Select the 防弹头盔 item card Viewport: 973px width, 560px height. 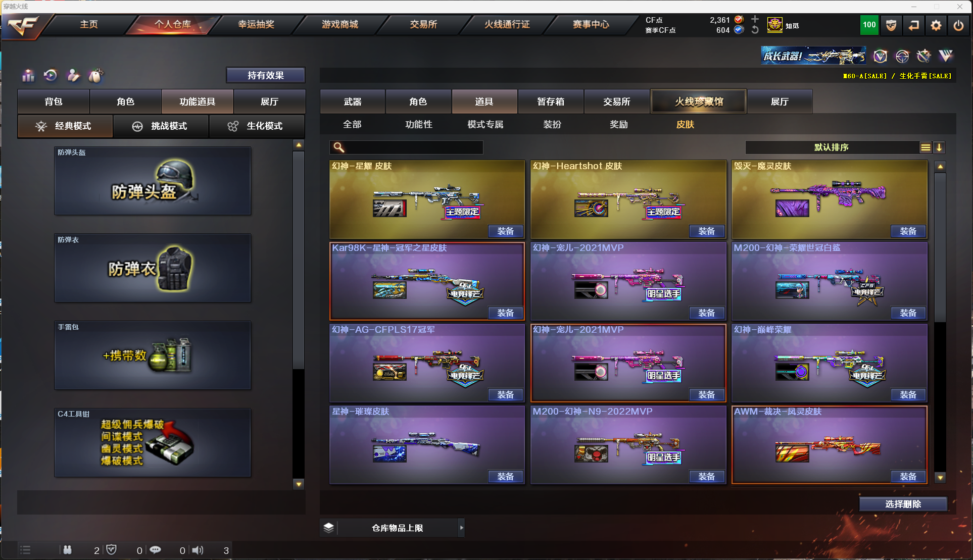click(153, 181)
